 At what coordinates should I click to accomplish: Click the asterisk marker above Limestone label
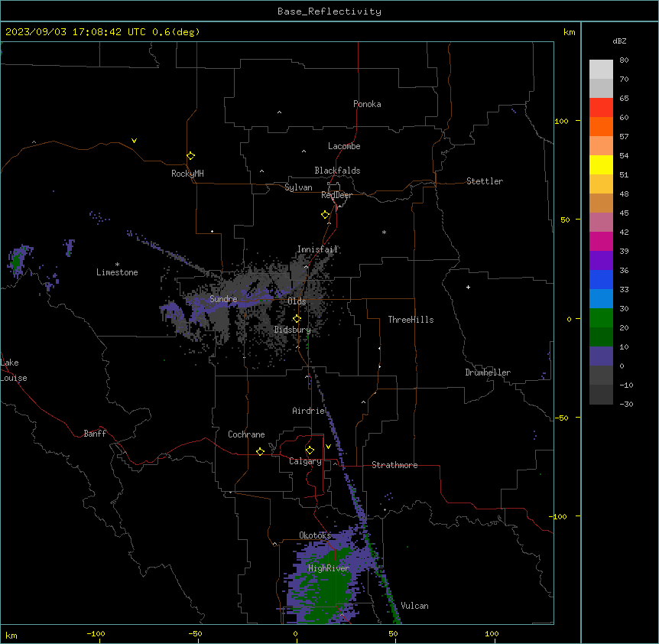(x=117, y=265)
